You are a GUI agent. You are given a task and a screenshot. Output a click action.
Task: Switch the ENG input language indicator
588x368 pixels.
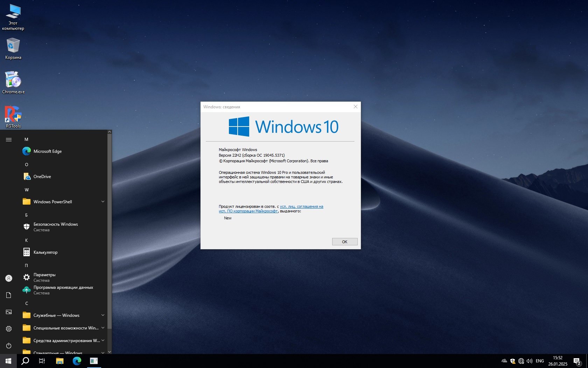[540, 361]
